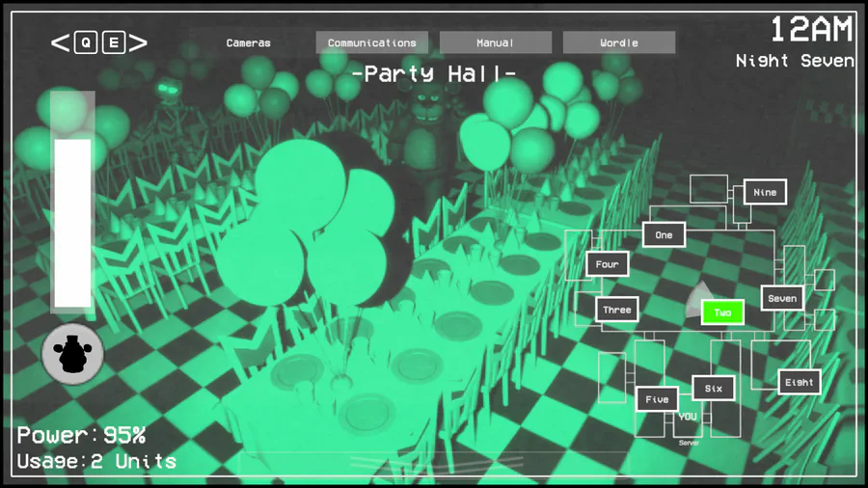Click the white vertical meter bar
Image resolution: width=868 pixels, height=488 pixels.
tap(72, 223)
